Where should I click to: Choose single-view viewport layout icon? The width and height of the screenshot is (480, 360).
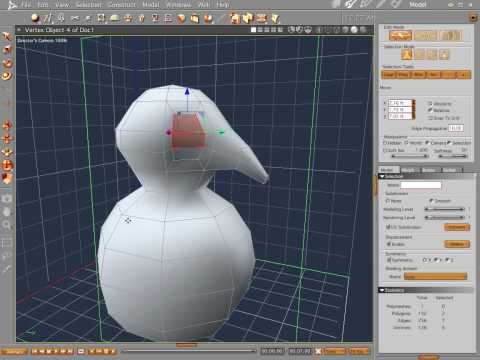pyautogui.click(x=253, y=30)
